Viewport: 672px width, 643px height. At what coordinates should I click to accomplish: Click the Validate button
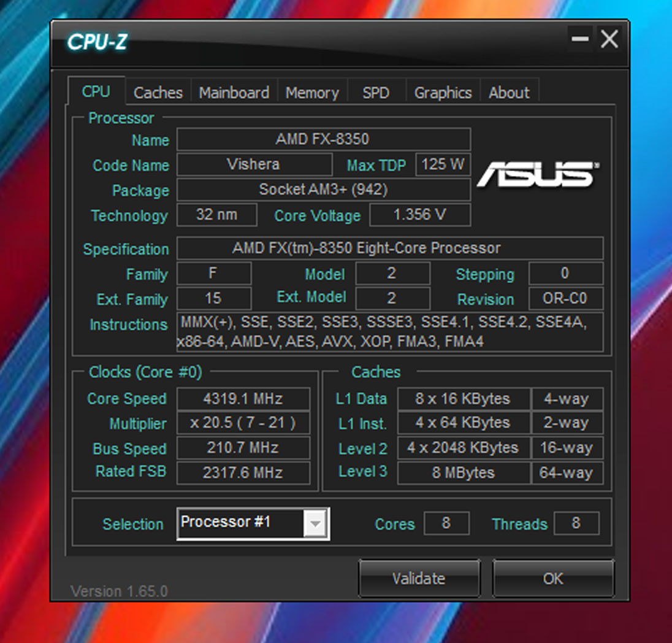click(x=419, y=579)
